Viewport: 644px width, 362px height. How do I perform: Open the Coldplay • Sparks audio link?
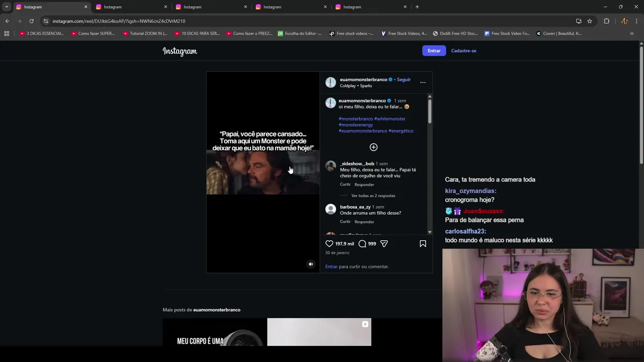(356, 86)
